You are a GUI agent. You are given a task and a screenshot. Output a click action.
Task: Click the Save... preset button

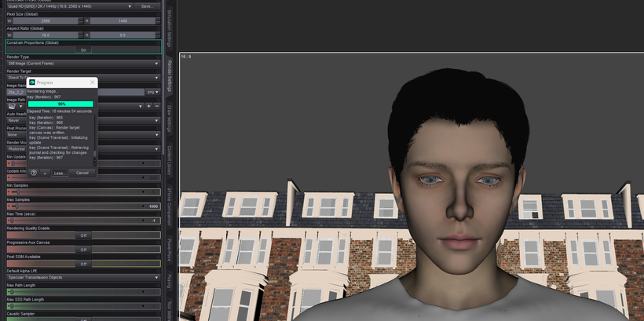[147, 6]
